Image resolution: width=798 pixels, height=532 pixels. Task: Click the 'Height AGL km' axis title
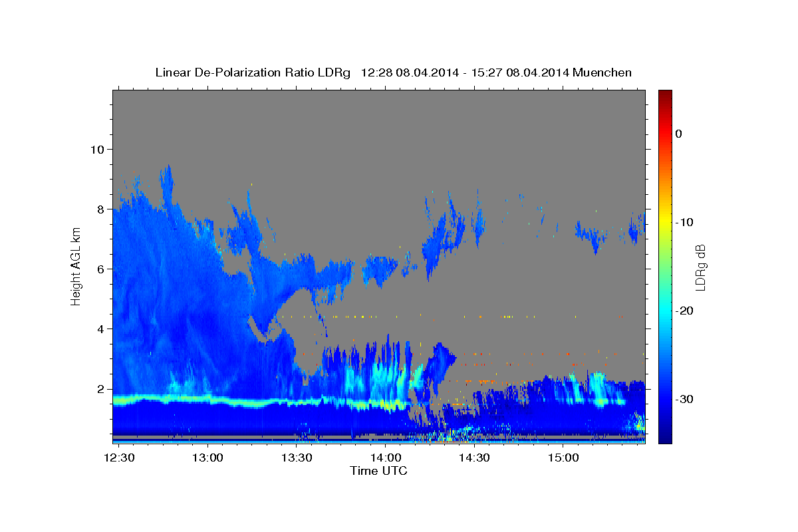tap(76, 266)
